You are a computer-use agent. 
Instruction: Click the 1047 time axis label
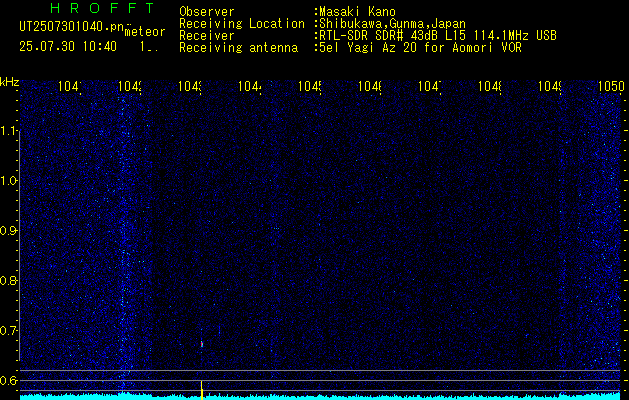pos(430,86)
